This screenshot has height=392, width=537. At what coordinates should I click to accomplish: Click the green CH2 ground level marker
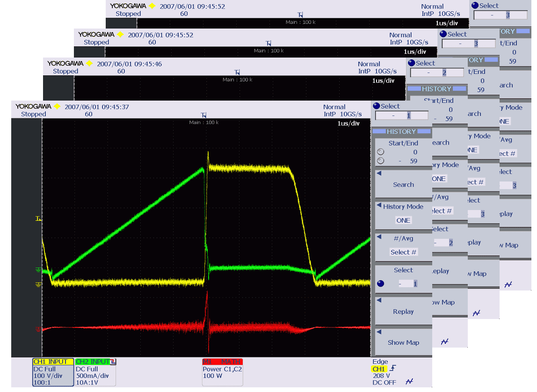pos(38,269)
